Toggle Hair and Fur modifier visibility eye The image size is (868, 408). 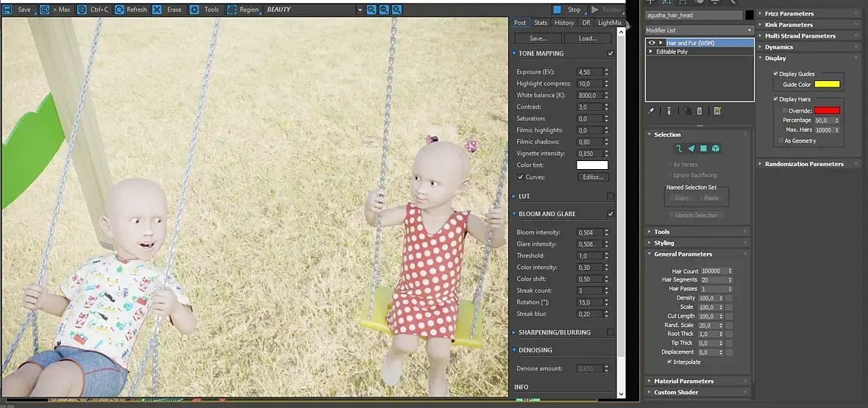click(652, 43)
